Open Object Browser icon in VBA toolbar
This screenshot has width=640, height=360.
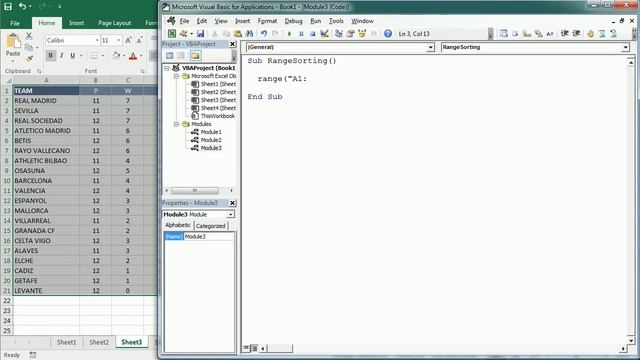point(362,34)
